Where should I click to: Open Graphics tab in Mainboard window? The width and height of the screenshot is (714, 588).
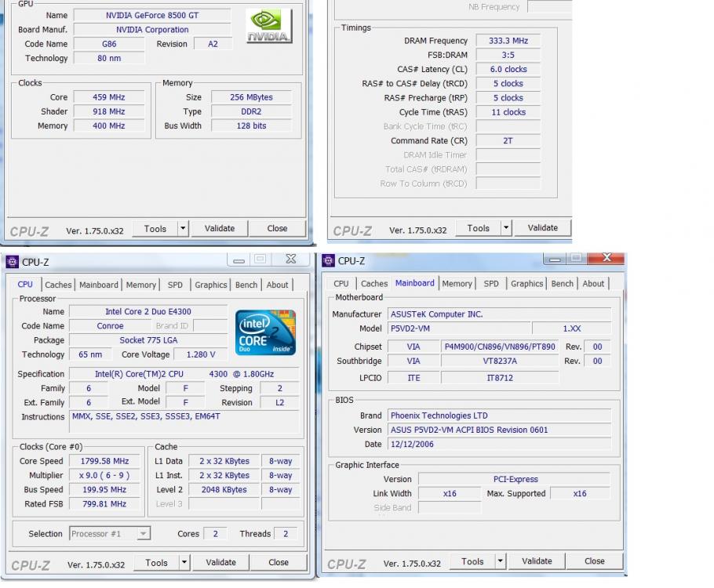click(x=526, y=284)
